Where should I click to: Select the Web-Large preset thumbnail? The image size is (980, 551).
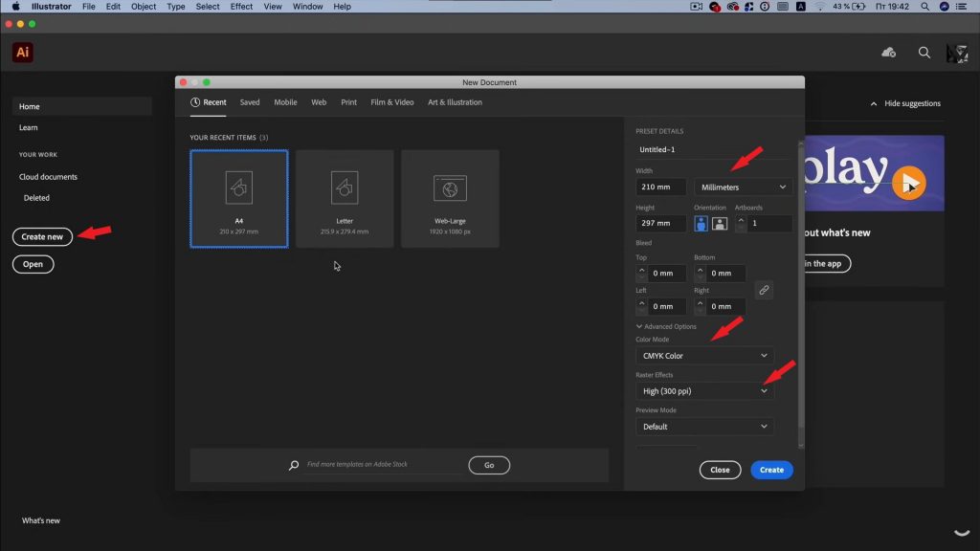[x=450, y=199]
